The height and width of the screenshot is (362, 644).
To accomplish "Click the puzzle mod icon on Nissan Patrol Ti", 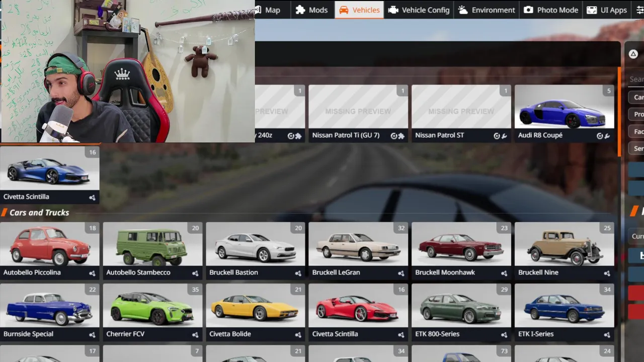I will click(401, 136).
